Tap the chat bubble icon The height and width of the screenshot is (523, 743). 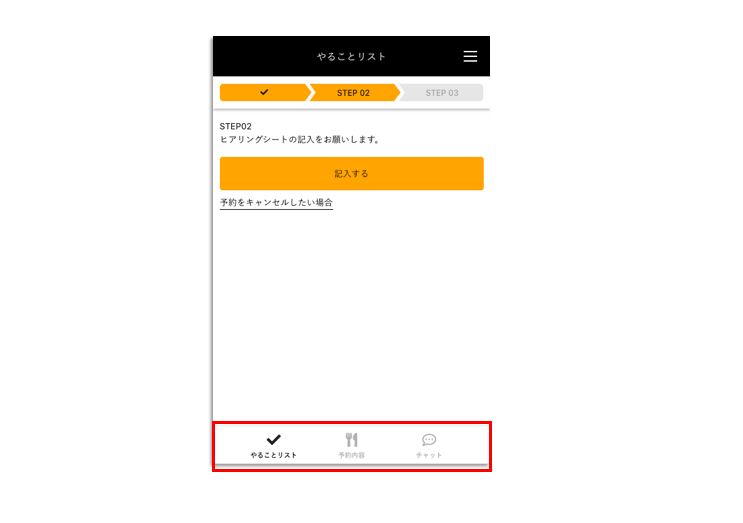429,440
